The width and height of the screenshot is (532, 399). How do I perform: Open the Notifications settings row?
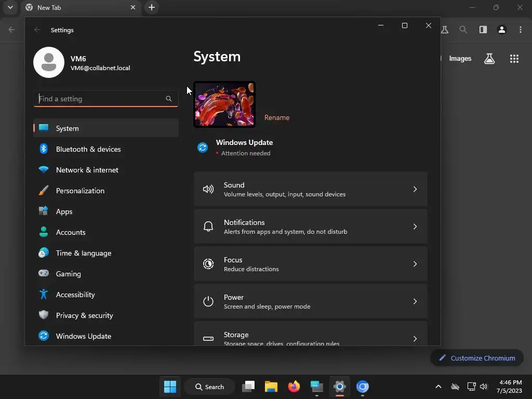click(311, 227)
